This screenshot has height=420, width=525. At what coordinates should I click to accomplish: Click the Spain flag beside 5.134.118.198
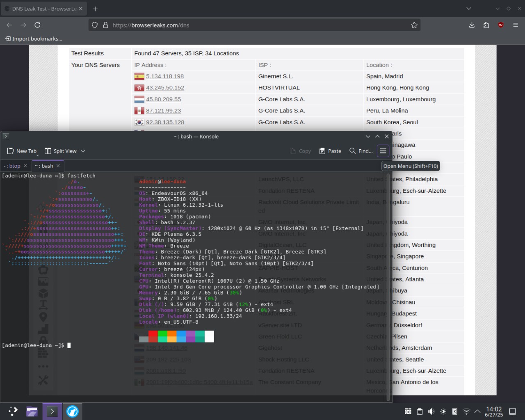[139, 76]
